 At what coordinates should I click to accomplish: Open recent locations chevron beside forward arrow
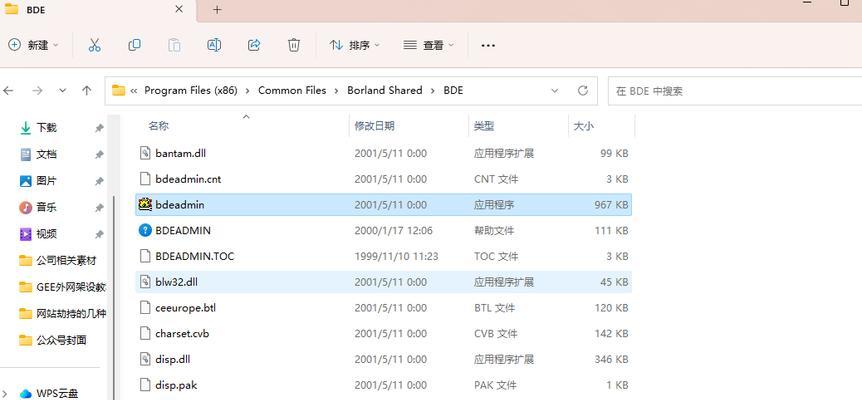coord(62,91)
